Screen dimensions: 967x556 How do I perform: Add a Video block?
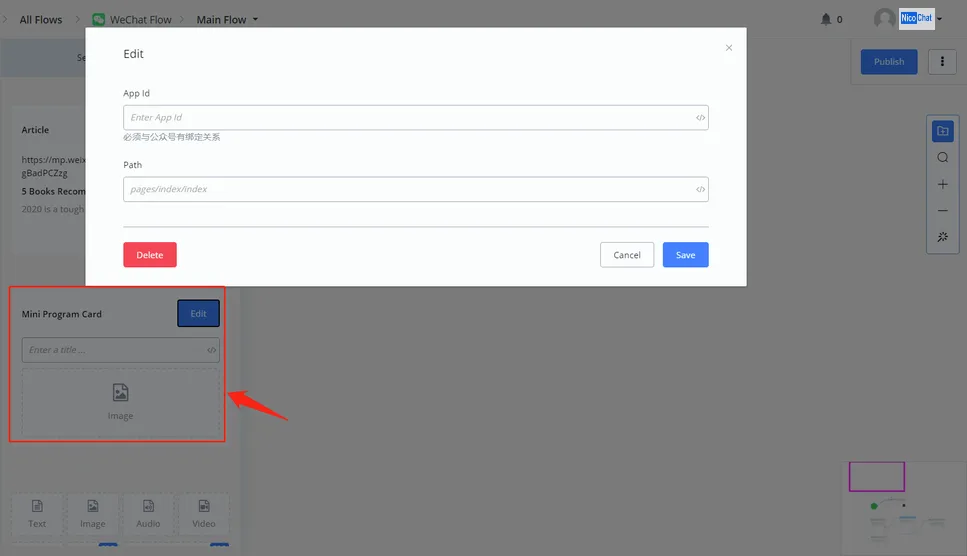tap(204, 513)
